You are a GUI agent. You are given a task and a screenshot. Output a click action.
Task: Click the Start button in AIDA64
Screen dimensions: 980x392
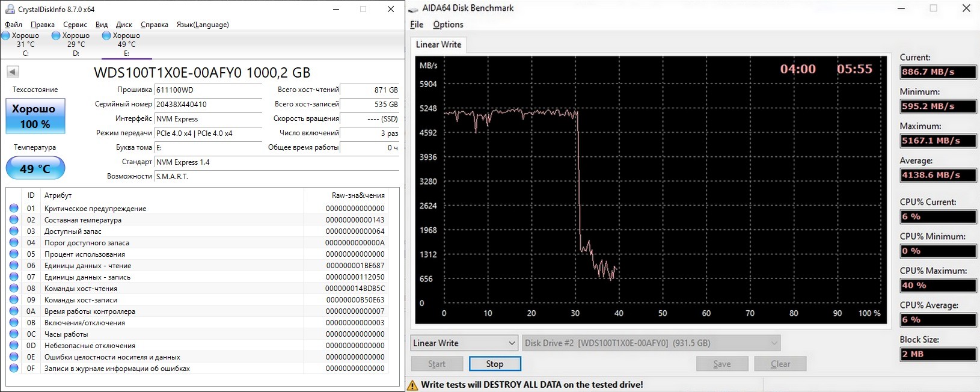tap(437, 364)
